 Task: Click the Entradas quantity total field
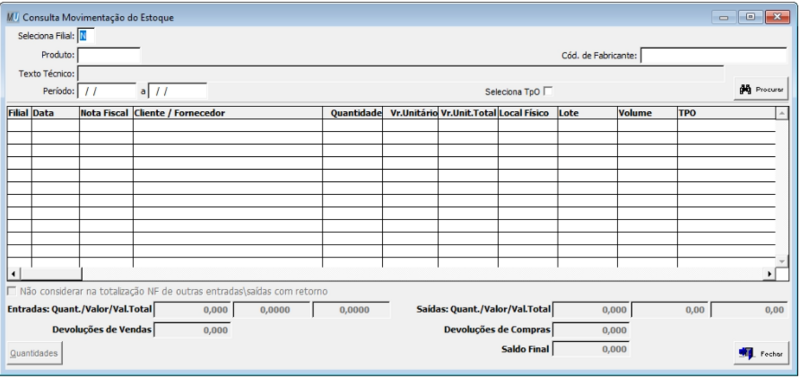coord(192,310)
